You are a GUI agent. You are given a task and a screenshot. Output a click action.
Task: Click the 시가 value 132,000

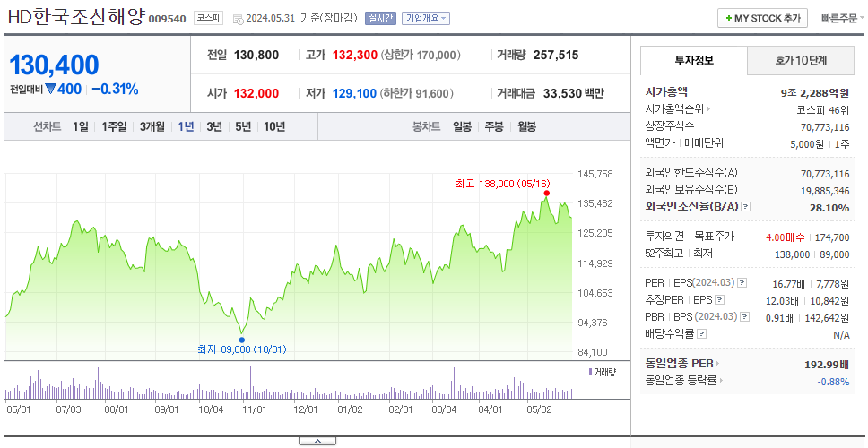(256, 93)
